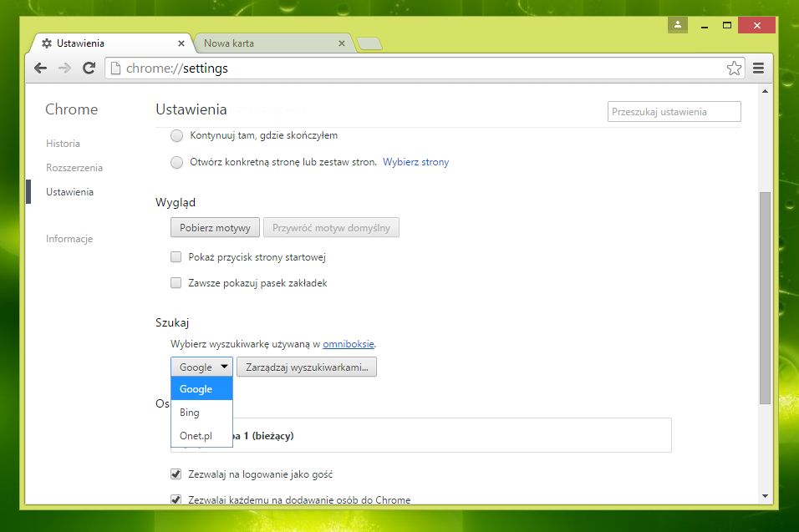The image size is (799, 532).
Task: Enable Pokaż przycisk strony startowej checkbox
Action: 176,257
